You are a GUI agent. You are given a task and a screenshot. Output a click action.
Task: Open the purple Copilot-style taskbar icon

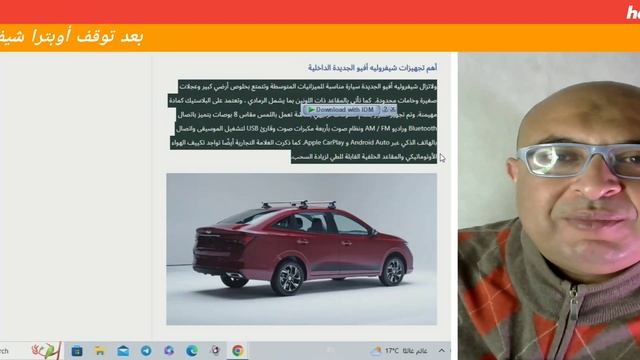169,351
